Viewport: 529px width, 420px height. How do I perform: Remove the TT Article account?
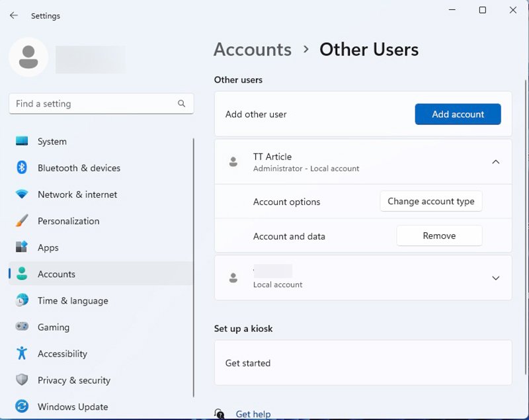439,236
